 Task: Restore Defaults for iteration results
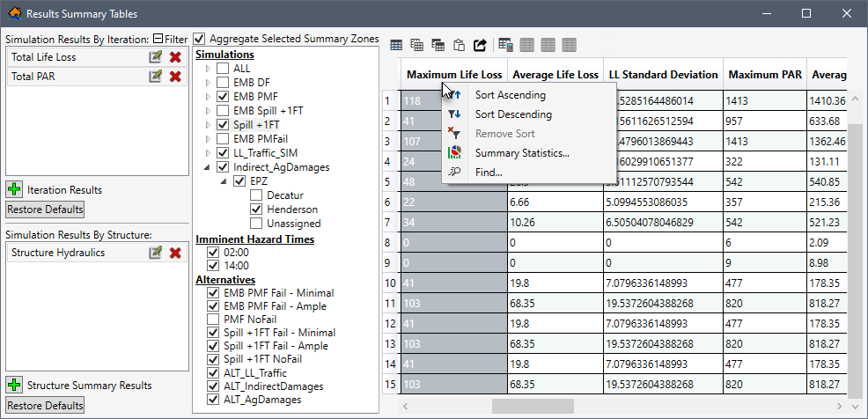click(x=46, y=209)
